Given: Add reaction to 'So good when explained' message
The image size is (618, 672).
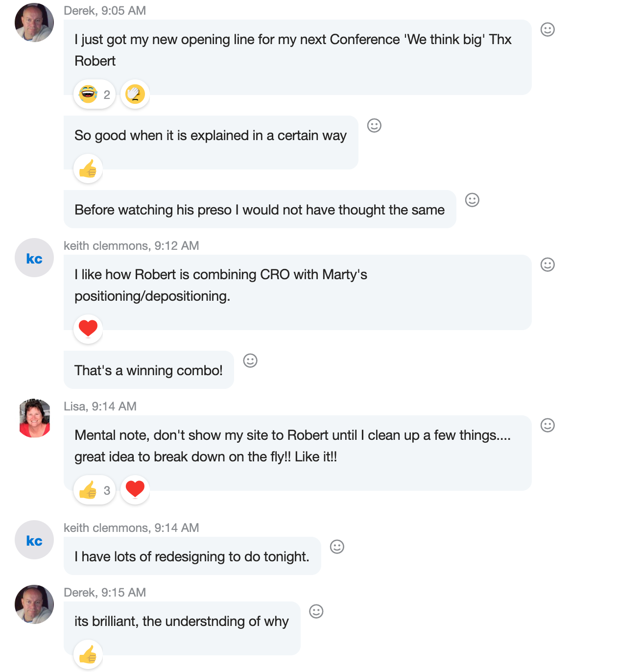Looking at the screenshot, I should point(374,126).
